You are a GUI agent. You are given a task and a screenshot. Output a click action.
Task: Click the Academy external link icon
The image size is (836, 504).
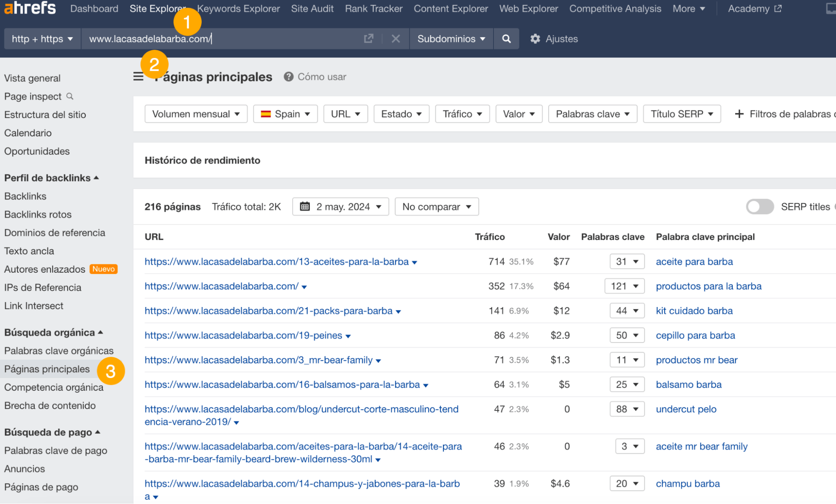point(779,8)
